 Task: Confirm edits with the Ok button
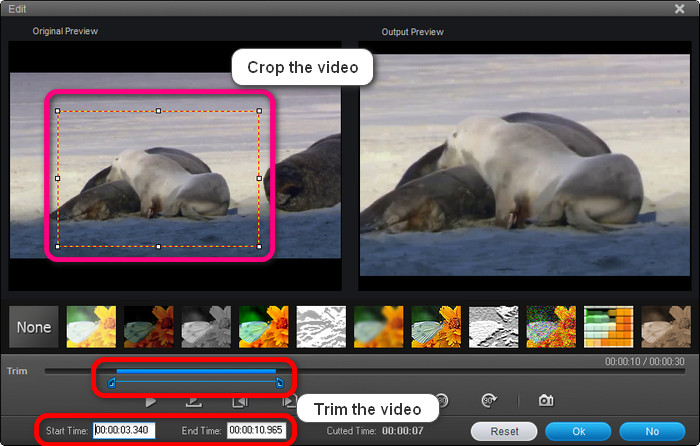pos(579,431)
